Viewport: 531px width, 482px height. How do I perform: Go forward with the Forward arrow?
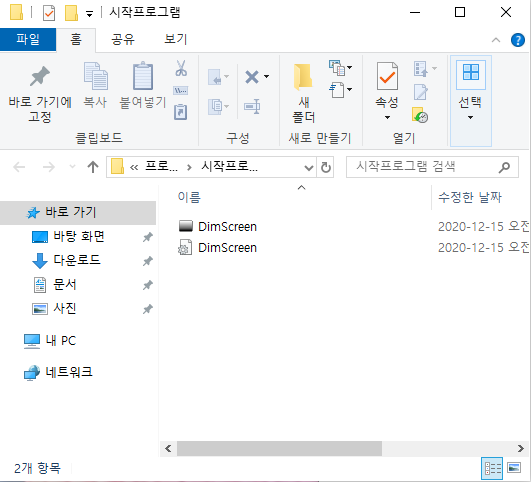pyautogui.click(x=49, y=167)
